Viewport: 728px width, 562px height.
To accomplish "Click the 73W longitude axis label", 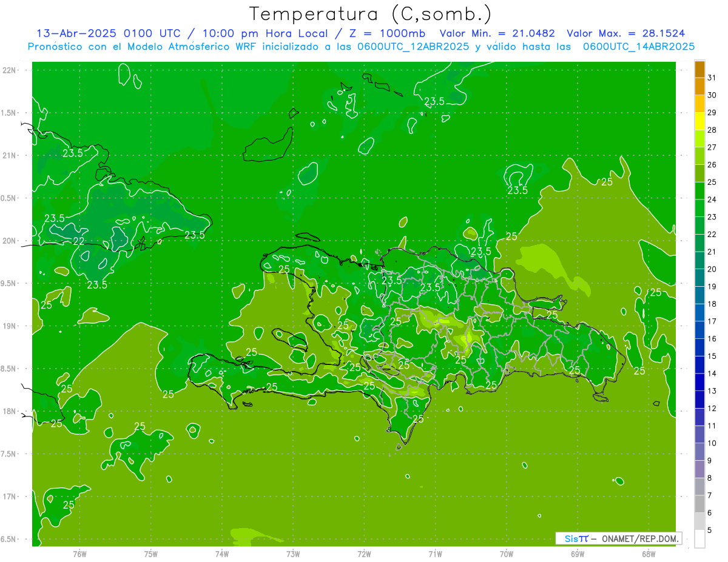I will coord(293,554).
